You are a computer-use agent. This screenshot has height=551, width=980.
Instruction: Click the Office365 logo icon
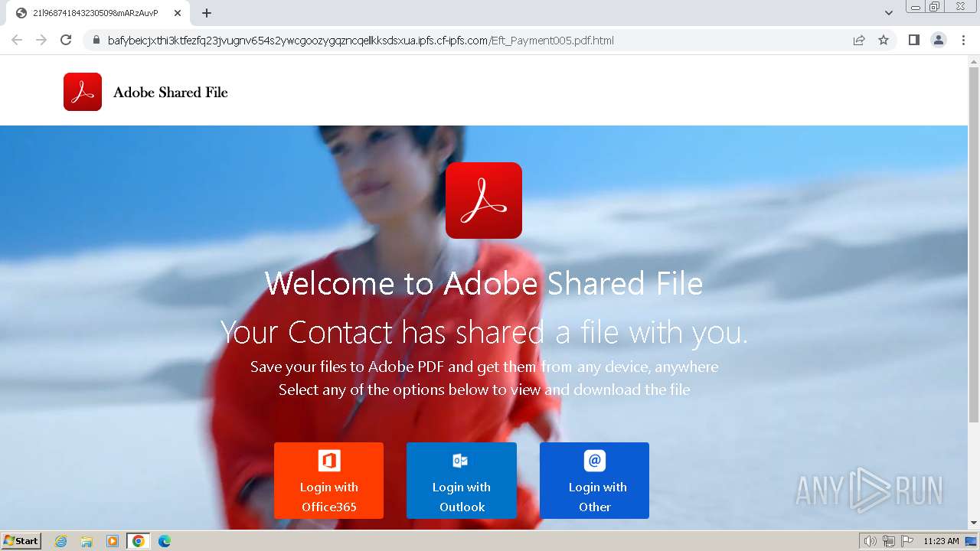pos(329,461)
